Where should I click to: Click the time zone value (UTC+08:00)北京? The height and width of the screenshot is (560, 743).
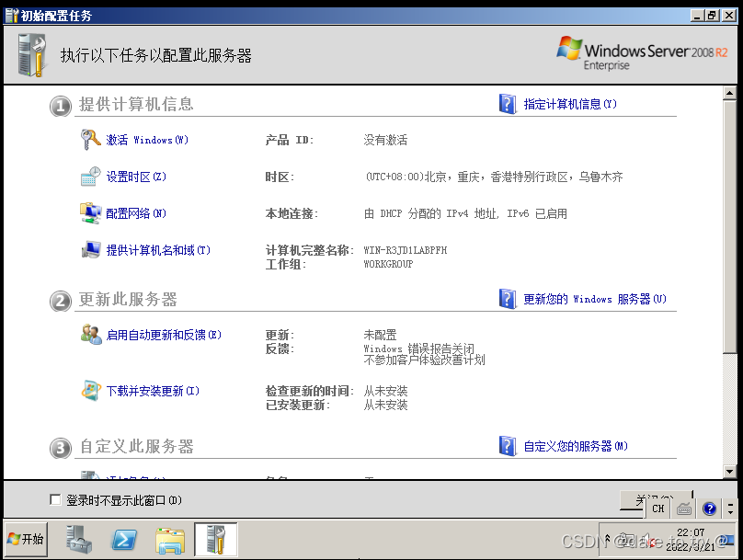coord(493,177)
